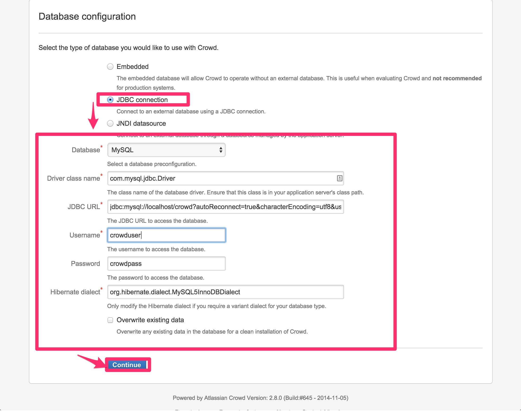Screen dimensions: 521x420
Task: Focus the Hibernate dialect input field
Action: tap(225, 292)
